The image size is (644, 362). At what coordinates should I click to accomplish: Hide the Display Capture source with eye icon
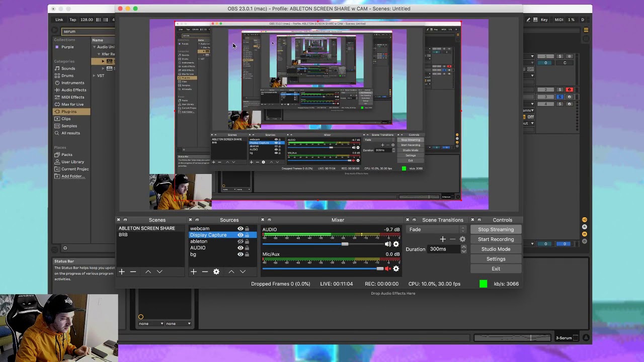[x=240, y=235]
